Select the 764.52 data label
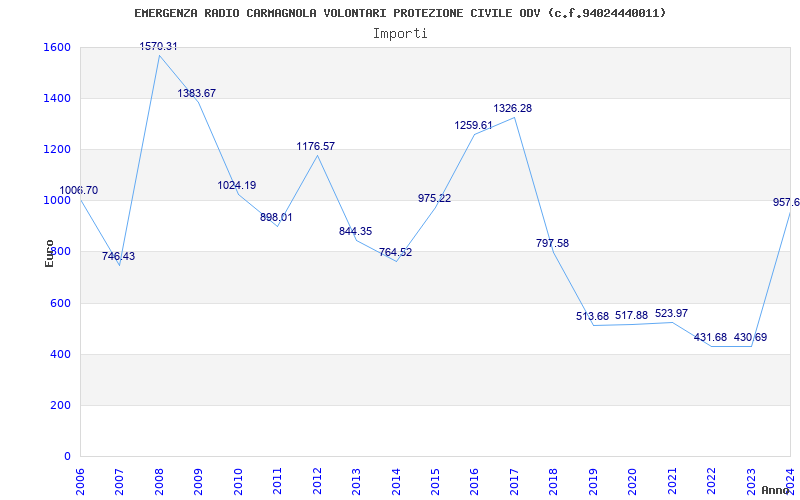This screenshot has height=500, width=800. [x=395, y=252]
